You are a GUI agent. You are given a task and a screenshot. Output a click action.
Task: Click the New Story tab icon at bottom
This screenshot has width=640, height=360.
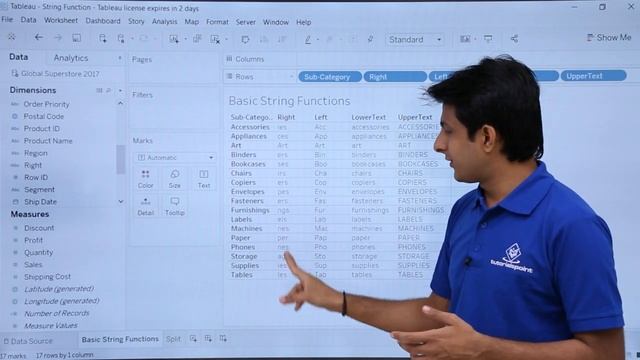coord(223,339)
